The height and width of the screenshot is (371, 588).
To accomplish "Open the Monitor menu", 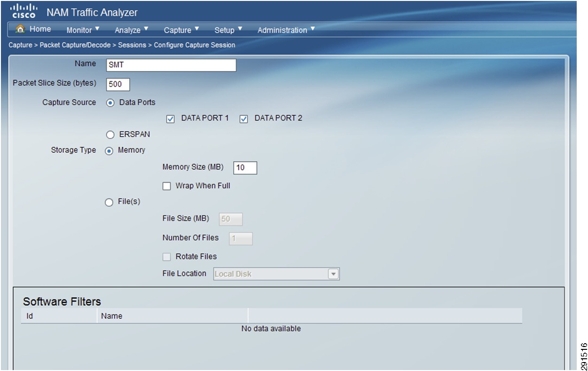I will (x=83, y=30).
